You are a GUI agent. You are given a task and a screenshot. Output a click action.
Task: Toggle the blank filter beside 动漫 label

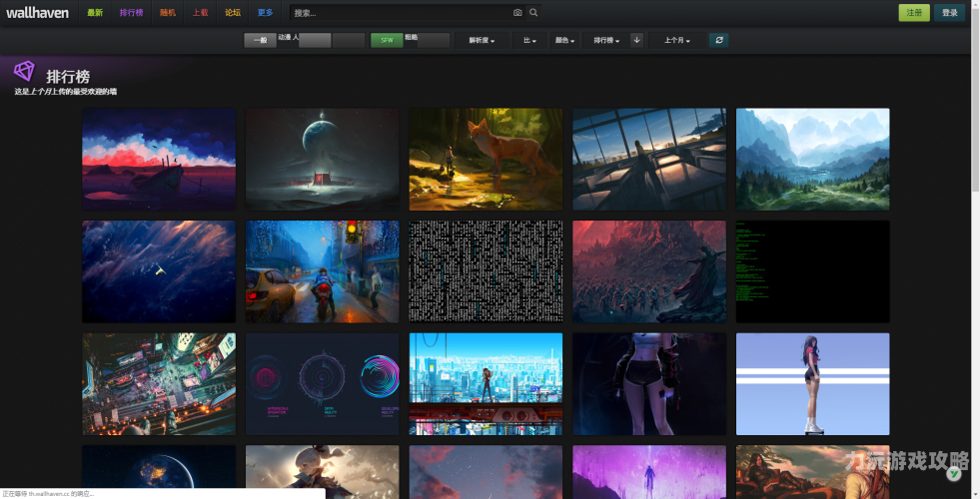[315, 41]
